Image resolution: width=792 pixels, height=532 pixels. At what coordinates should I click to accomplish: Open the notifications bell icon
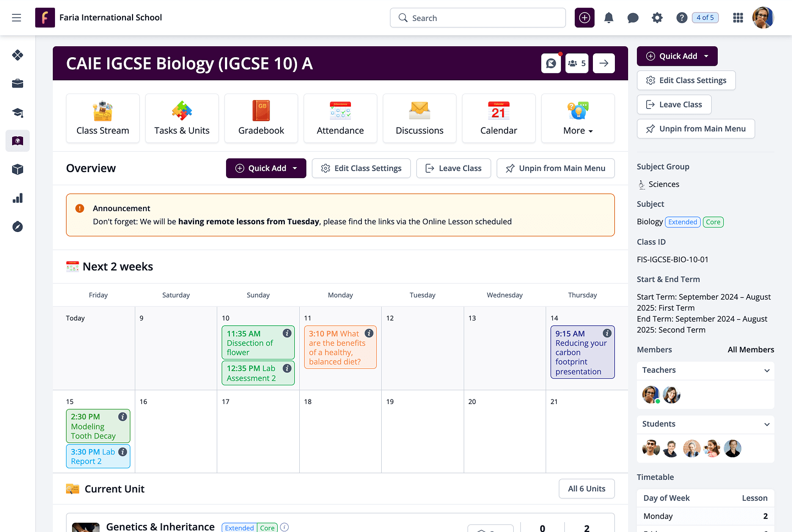click(608, 18)
